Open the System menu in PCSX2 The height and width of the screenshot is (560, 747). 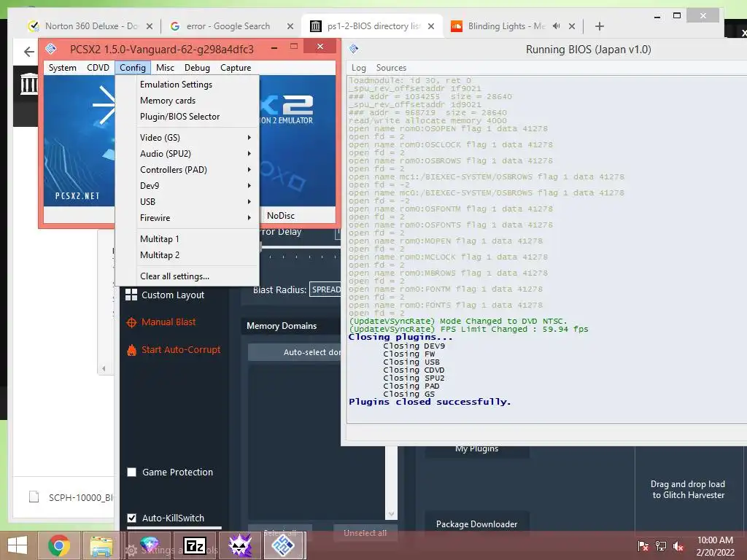pos(63,68)
